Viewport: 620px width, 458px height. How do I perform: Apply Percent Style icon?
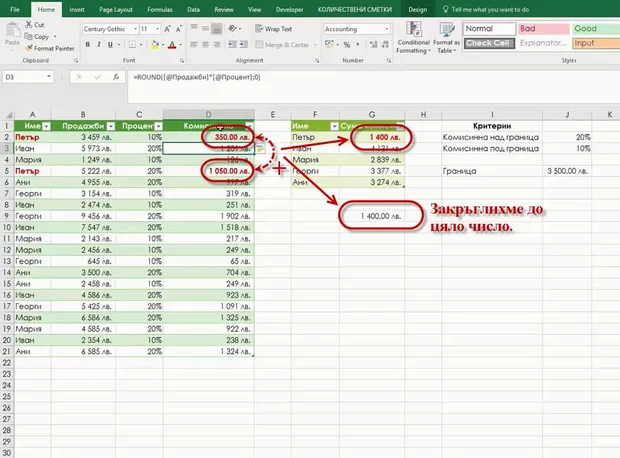347,45
